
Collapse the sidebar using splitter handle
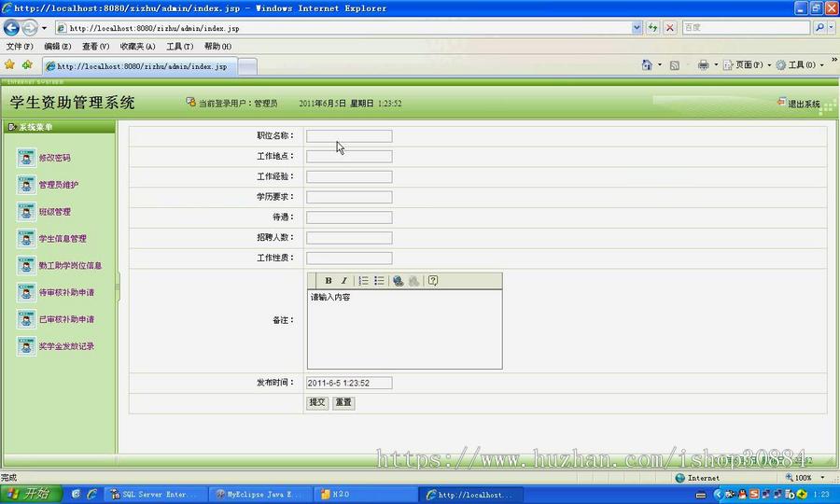118,287
